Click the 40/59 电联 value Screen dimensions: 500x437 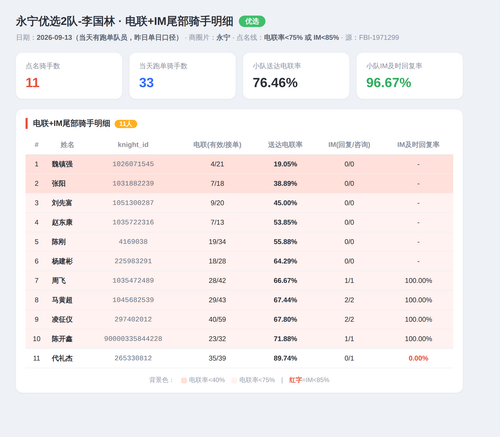217,319
